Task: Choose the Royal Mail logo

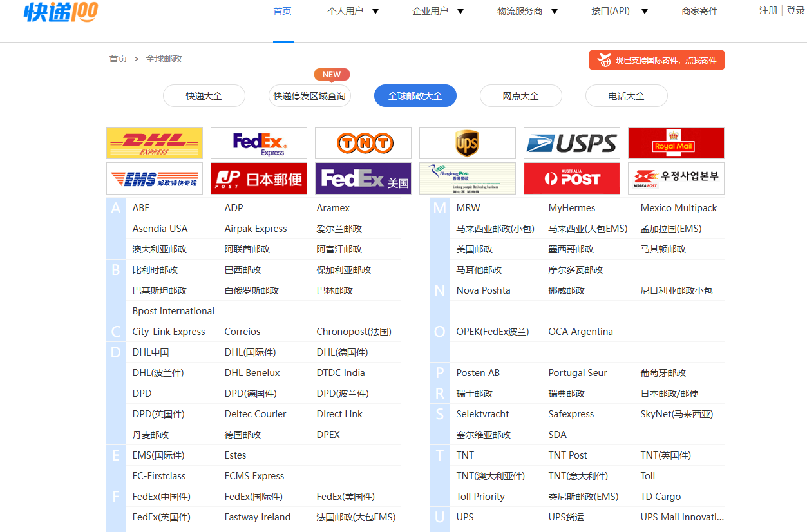Action: 676,143
